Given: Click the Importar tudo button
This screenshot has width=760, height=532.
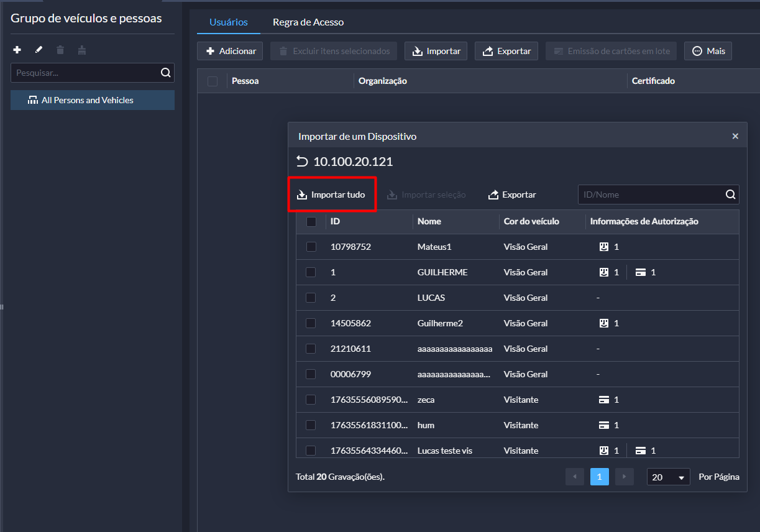Looking at the screenshot, I should coord(331,195).
